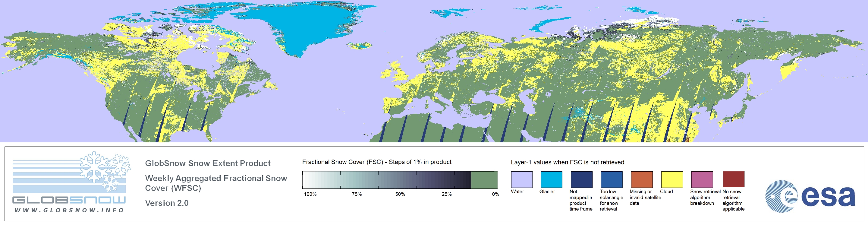Click the 'Missing or invalid satellite data' swatch

coord(642,179)
